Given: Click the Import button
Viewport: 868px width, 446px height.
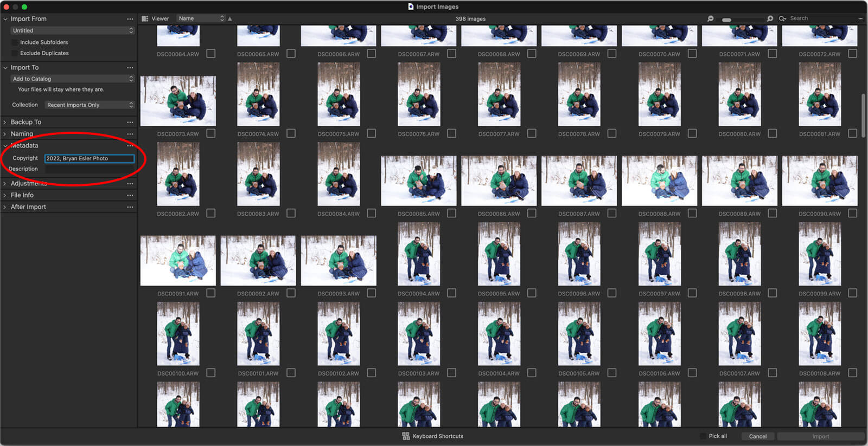Looking at the screenshot, I should [820, 436].
